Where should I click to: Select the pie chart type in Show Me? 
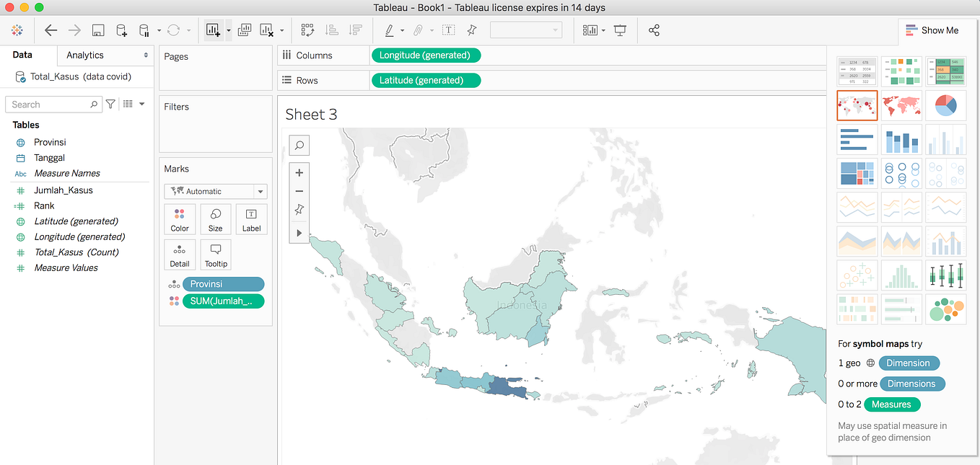[x=946, y=105]
